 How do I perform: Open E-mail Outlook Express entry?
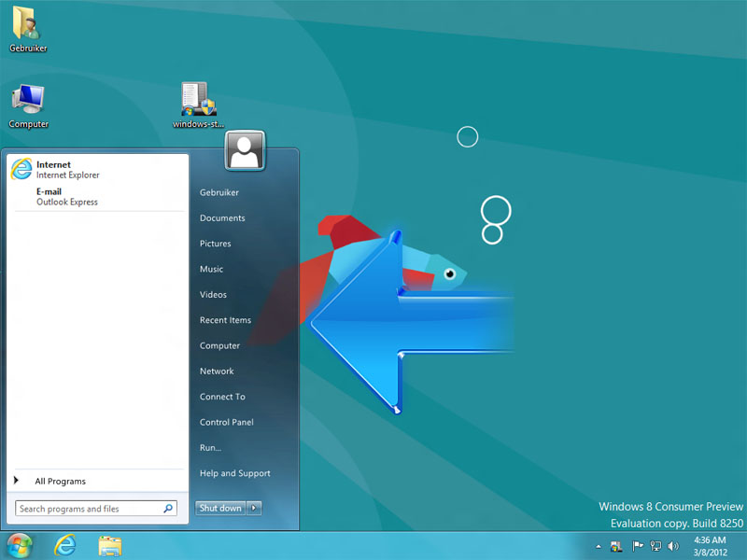click(98, 197)
